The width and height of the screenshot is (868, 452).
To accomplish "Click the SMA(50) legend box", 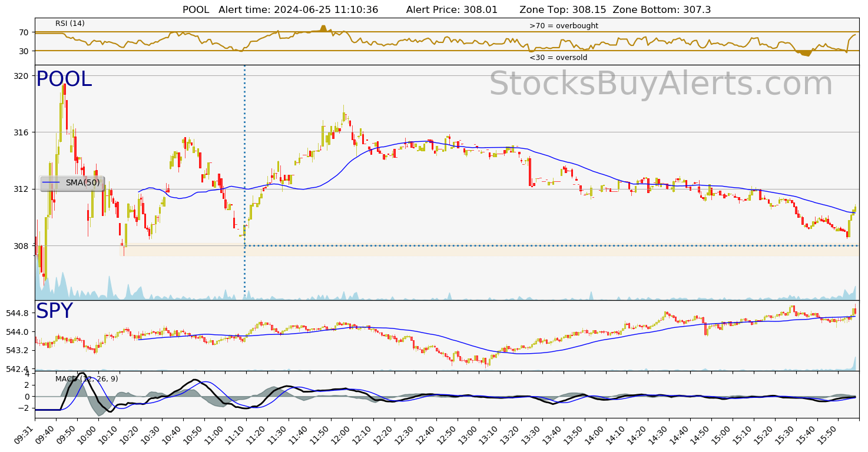I will click(72, 183).
